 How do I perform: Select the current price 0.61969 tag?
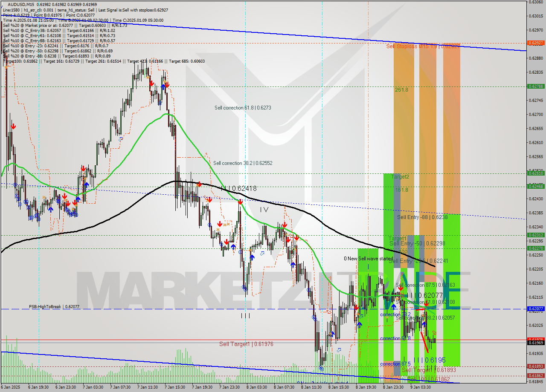(535, 342)
